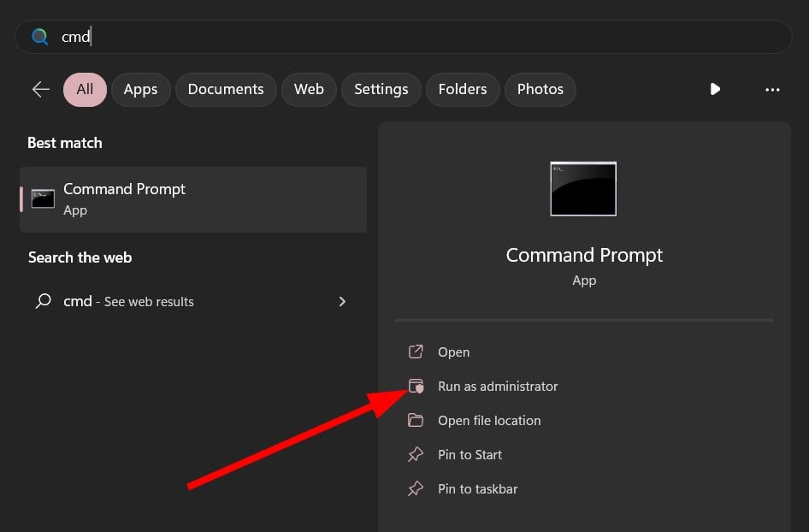Viewport: 809px width, 532px height.
Task: Filter results by Settings
Action: coord(381,89)
